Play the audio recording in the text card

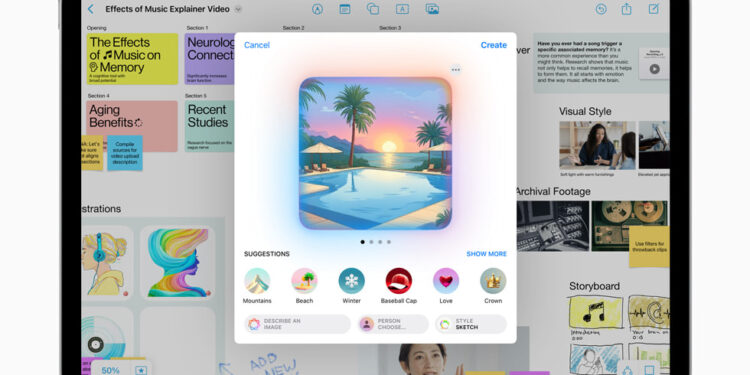(x=654, y=69)
